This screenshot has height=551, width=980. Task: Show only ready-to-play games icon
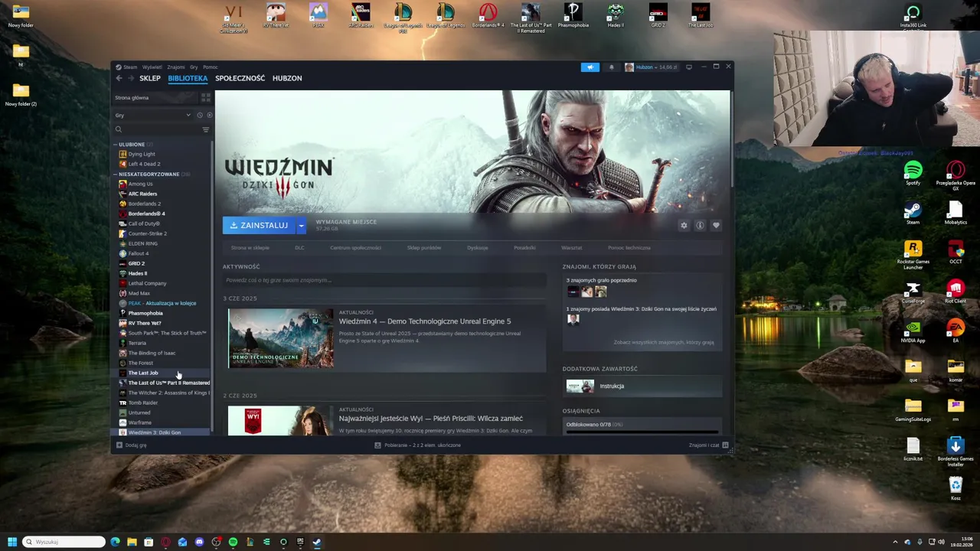[209, 116]
